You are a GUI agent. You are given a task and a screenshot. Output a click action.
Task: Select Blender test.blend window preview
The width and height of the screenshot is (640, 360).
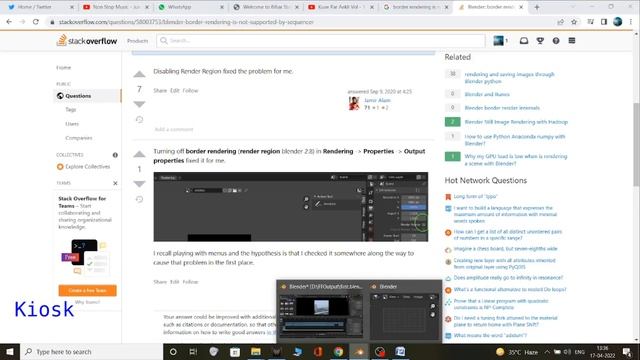[321, 311]
